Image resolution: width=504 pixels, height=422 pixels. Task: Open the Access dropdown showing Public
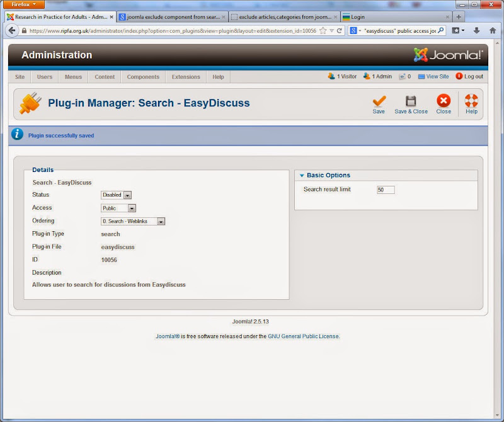118,208
